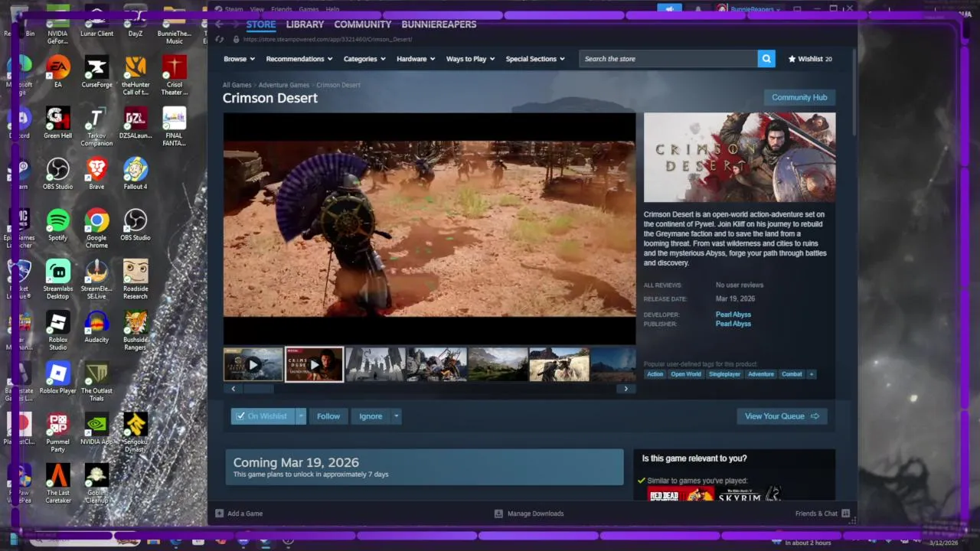
Task: Click the Community Hub button
Action: coord(799,97)
